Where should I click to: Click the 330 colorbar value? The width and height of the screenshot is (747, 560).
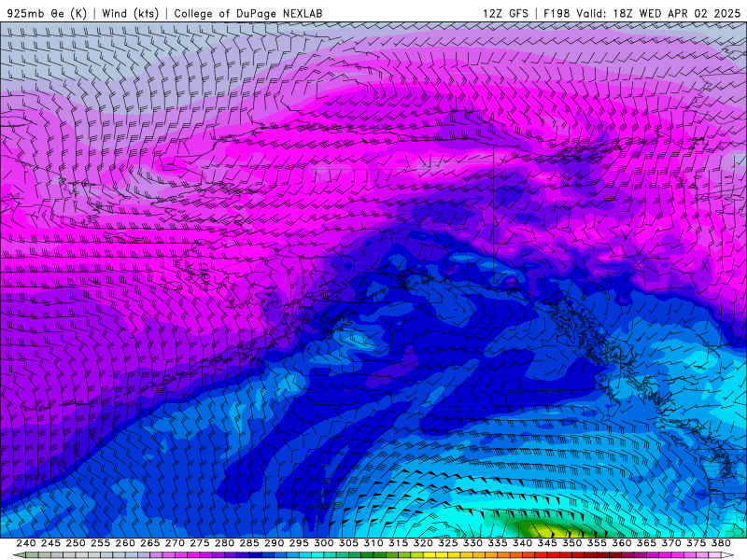coord(472,543)
